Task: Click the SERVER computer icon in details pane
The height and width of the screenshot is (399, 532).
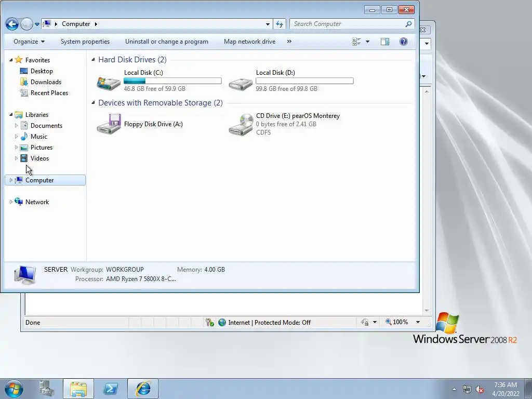Action: [25, 275]
